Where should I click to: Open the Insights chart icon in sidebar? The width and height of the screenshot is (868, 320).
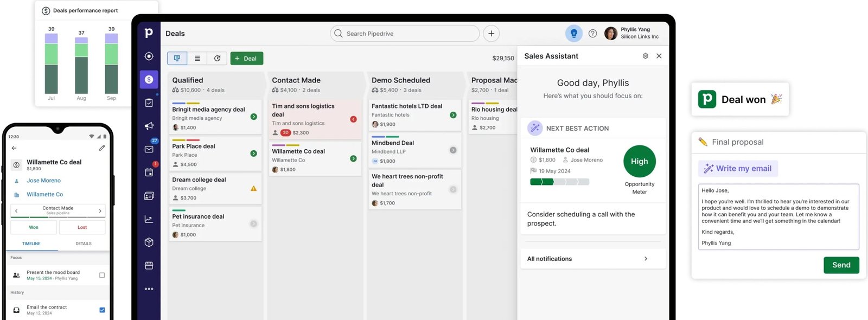tap(149, 219)
